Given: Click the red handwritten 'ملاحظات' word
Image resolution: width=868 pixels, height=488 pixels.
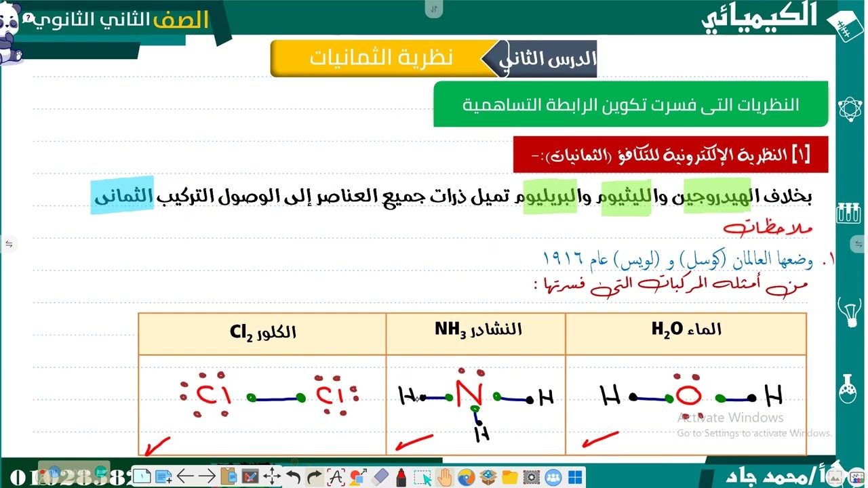Looking at the screenshot, I should [768, 228].
